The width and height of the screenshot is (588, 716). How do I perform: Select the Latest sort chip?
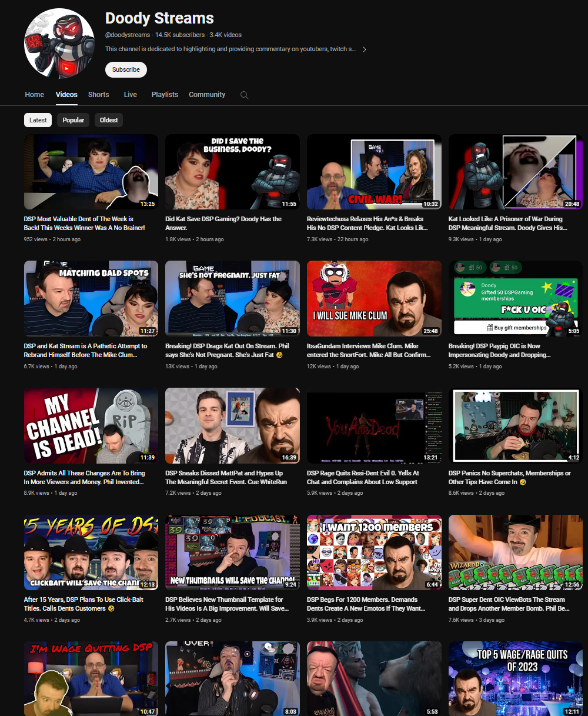click(x=38, y=120)
